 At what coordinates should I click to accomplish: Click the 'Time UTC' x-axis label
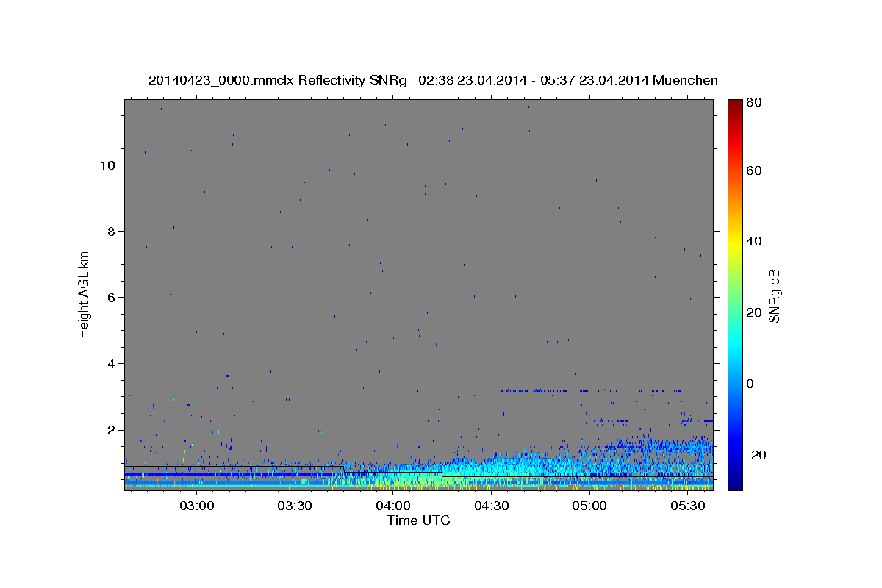418,520
